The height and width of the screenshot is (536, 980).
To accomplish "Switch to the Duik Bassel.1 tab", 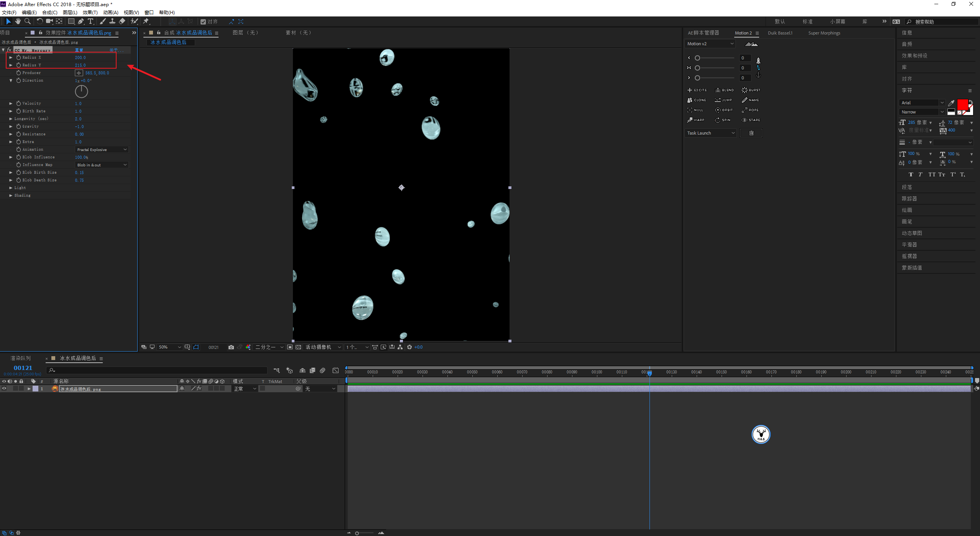I will [780, 33].
